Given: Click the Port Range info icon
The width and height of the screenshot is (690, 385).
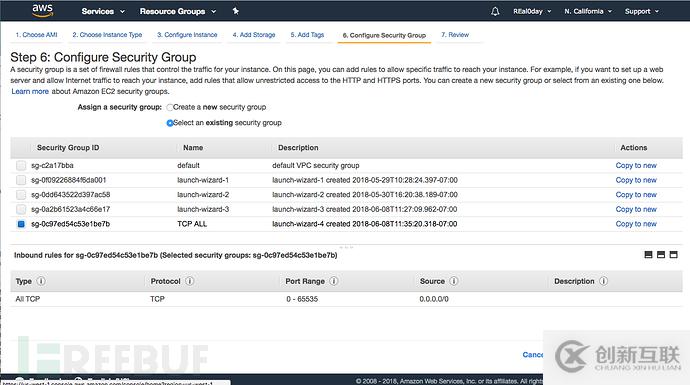Looking at the screenshot, I should click(x=334, y=281).
